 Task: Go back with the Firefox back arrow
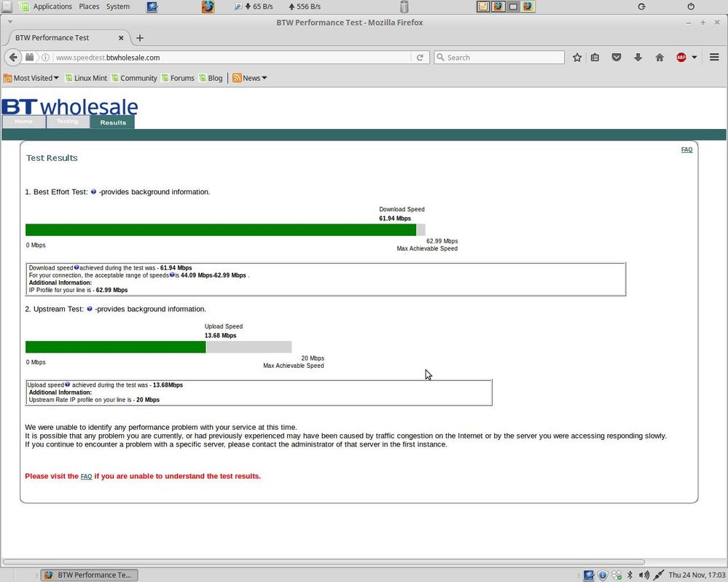[x=13, y=57]
